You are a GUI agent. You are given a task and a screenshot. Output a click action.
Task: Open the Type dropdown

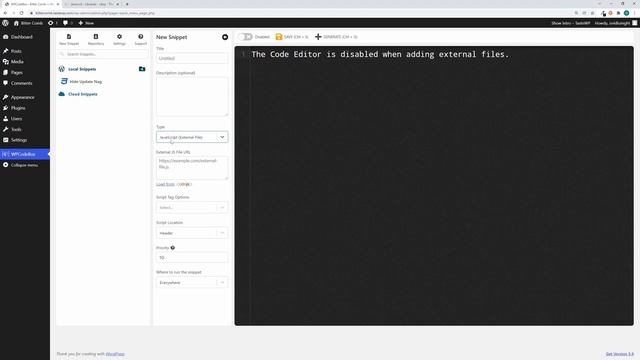(192, 137)
